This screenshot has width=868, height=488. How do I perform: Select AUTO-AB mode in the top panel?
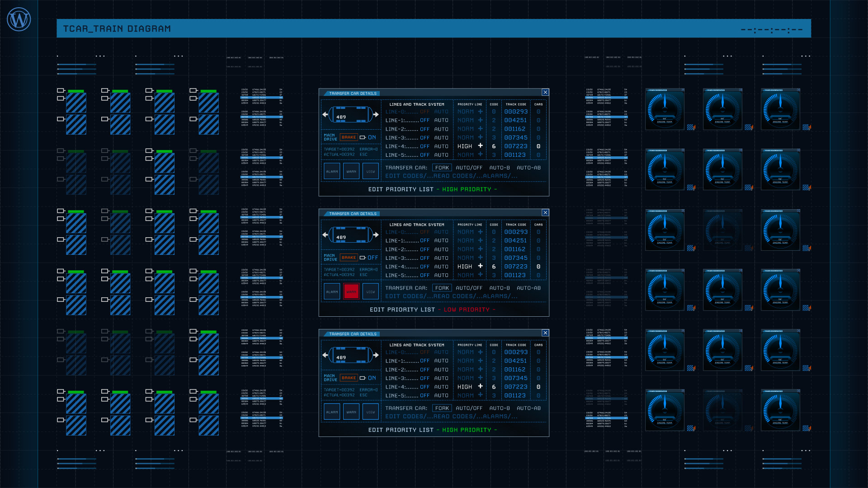tap(528, 168)
